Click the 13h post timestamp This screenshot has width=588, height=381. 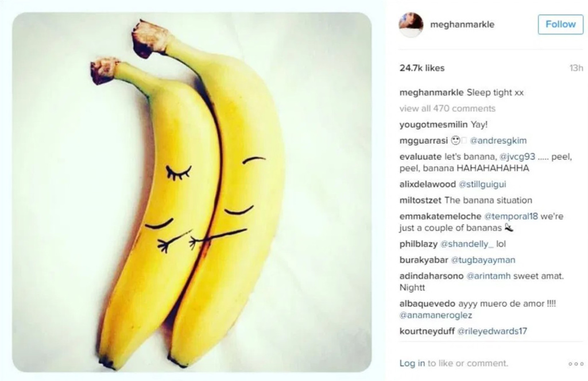tap(576, 68)
